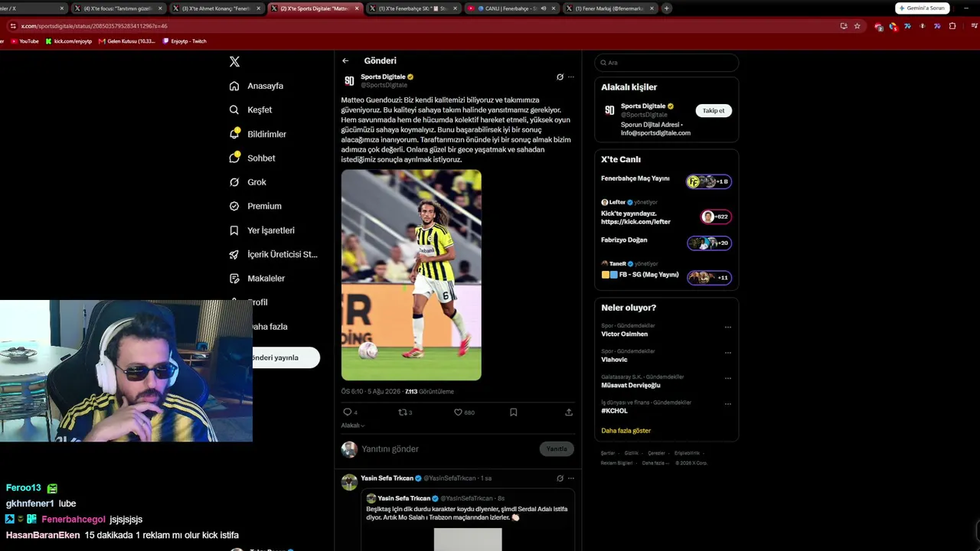Go back using the Gönderi arrow

(x=345, y=60)
